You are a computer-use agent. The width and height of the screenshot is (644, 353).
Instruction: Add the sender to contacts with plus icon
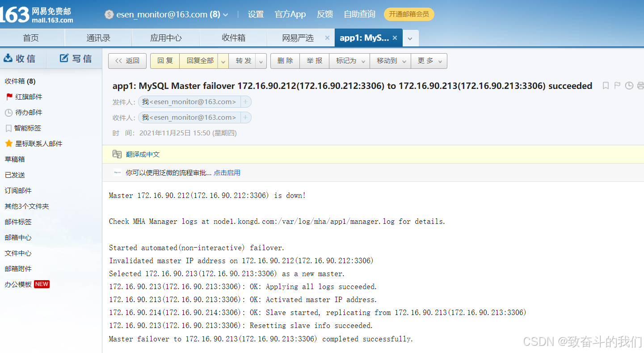click(x=245, y=102)
